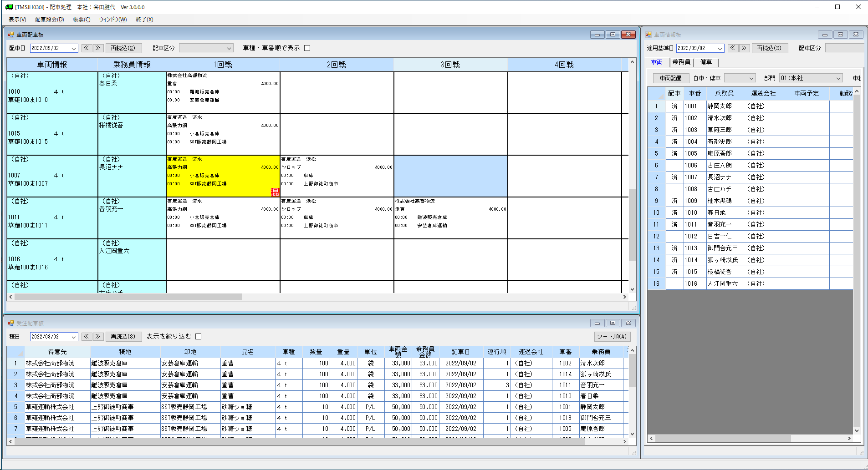The image size is (868, 470).
Task: Click previous day arrow in 受注配車板
Action: click(x=87, y=336)
